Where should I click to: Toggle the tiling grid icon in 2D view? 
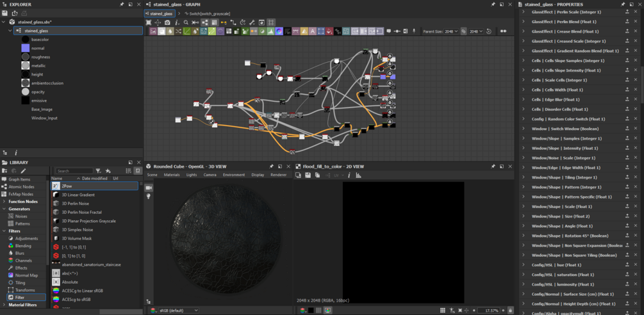coord(443,311)
